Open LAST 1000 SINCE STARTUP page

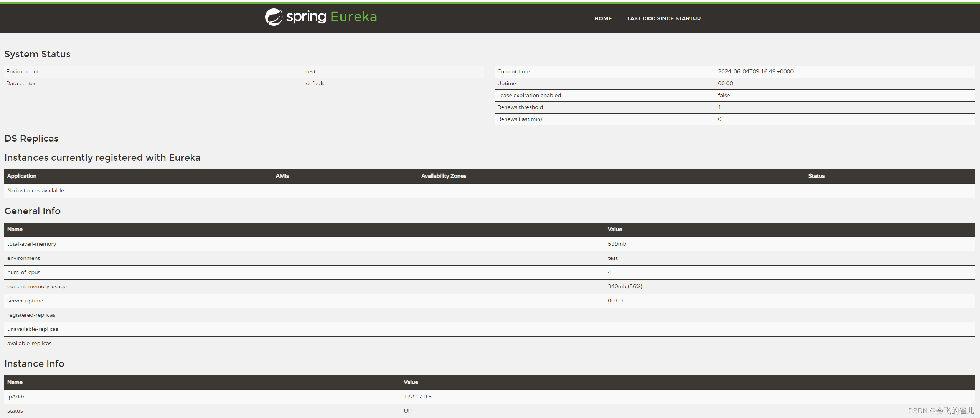663,18
